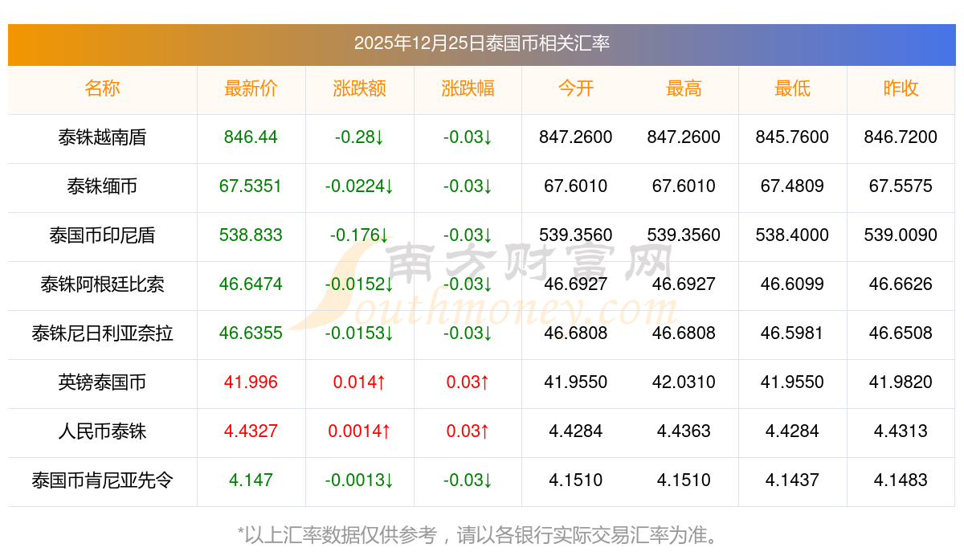964x560 pixels.
Task: Click highest price 42.0310
Action: (684, 382)
